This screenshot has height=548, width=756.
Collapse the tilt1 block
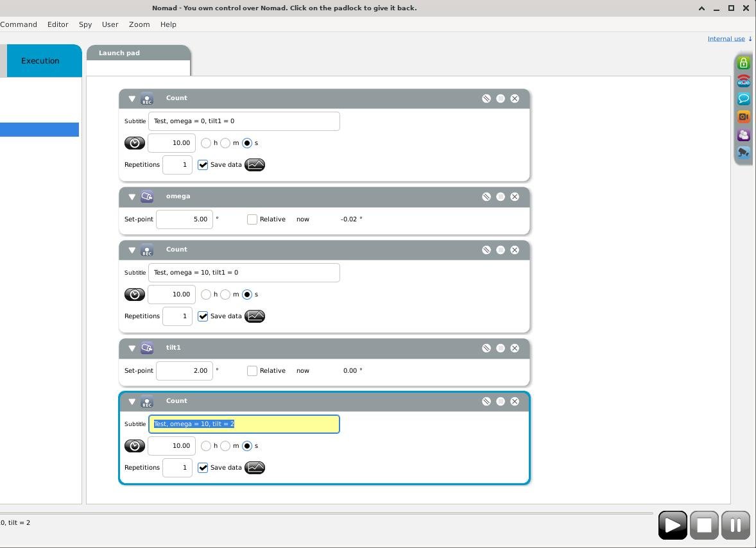click(132, 348)
